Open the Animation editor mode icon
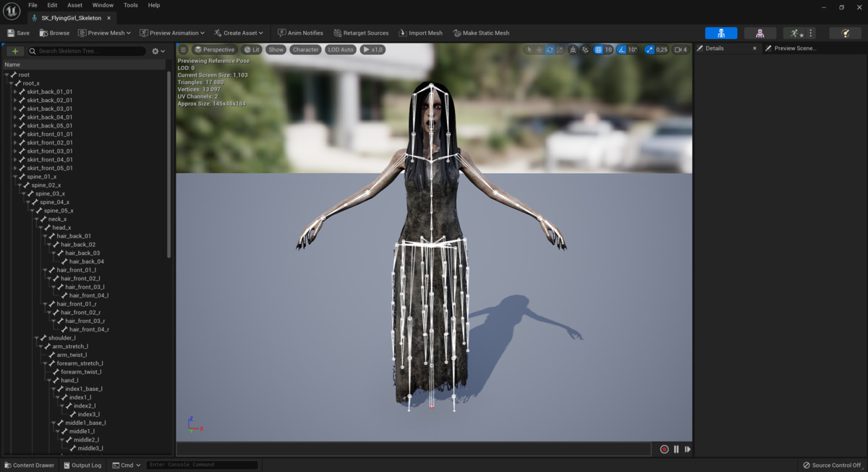 coord(795,33)
